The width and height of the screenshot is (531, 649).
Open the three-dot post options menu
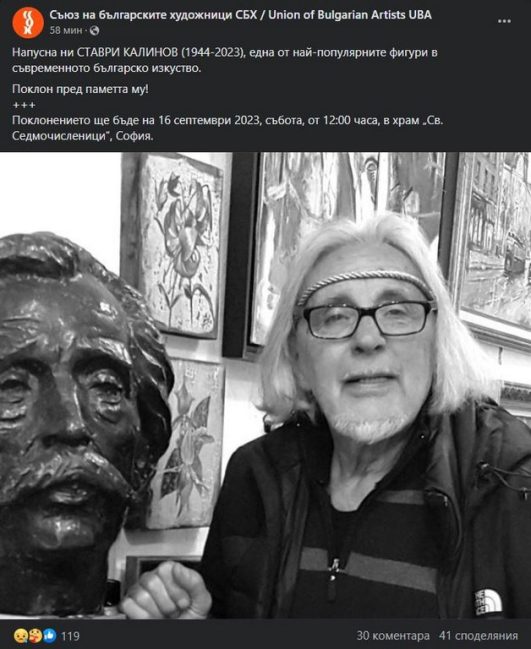504,22
